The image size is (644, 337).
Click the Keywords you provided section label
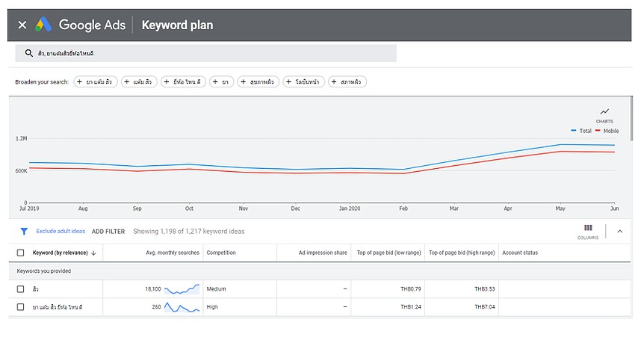coord(44,270)
